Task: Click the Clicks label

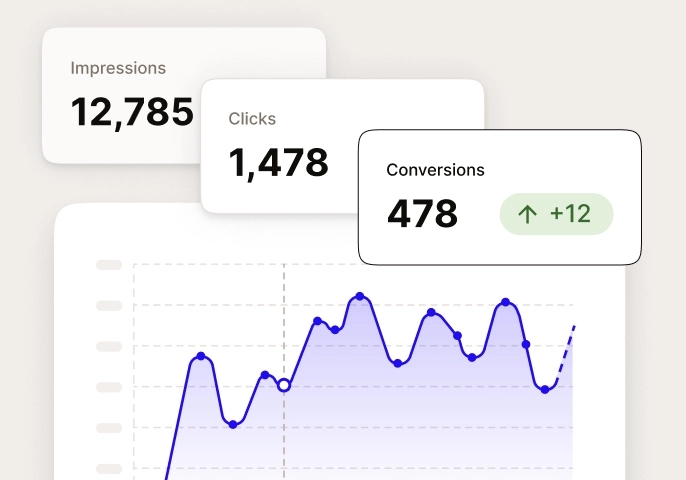Action: 252,119
